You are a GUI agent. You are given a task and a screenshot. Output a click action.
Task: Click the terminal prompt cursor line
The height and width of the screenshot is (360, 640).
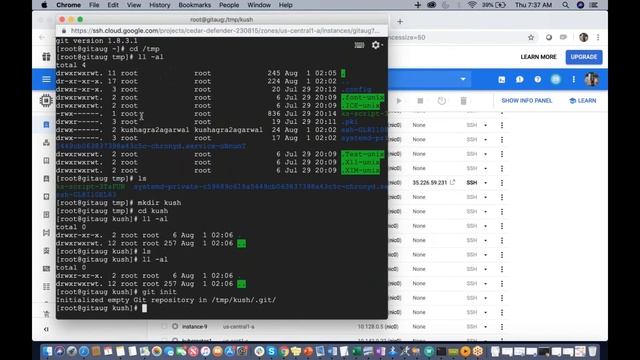[x=144, y=308]
